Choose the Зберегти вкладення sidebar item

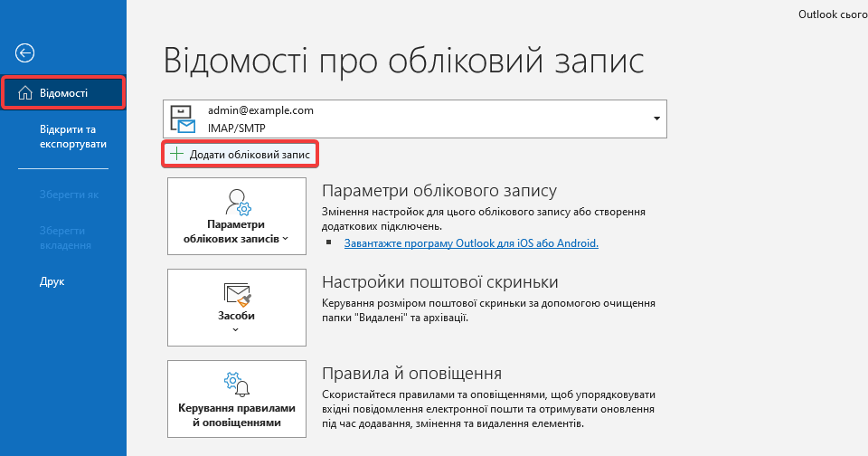click(x=65, y=238)
